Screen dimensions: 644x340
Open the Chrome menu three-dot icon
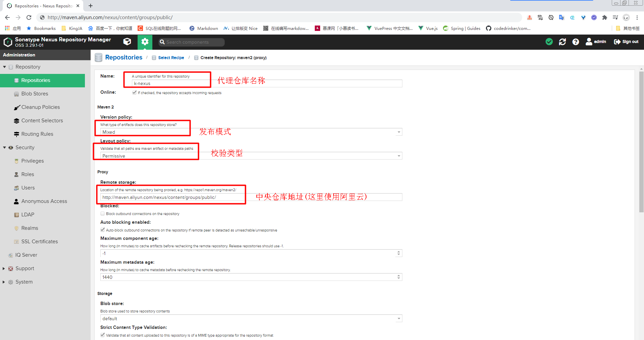pyautogui.click(x=637, y=17)
